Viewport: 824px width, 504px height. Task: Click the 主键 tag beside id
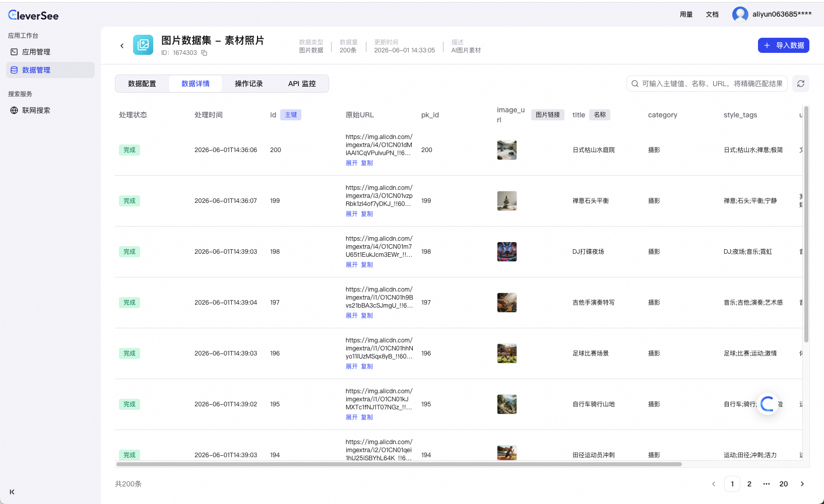point(291,115)
